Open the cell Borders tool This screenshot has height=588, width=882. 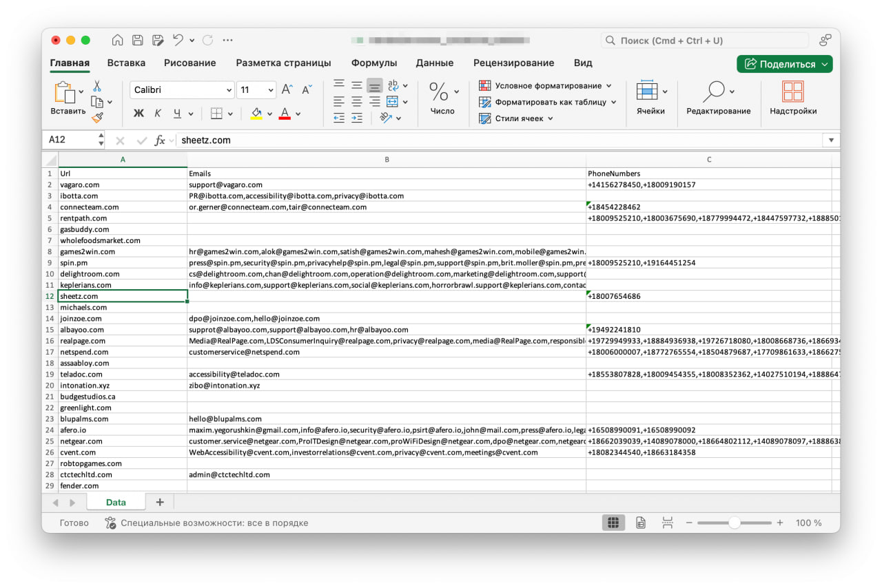click(216, 114)
